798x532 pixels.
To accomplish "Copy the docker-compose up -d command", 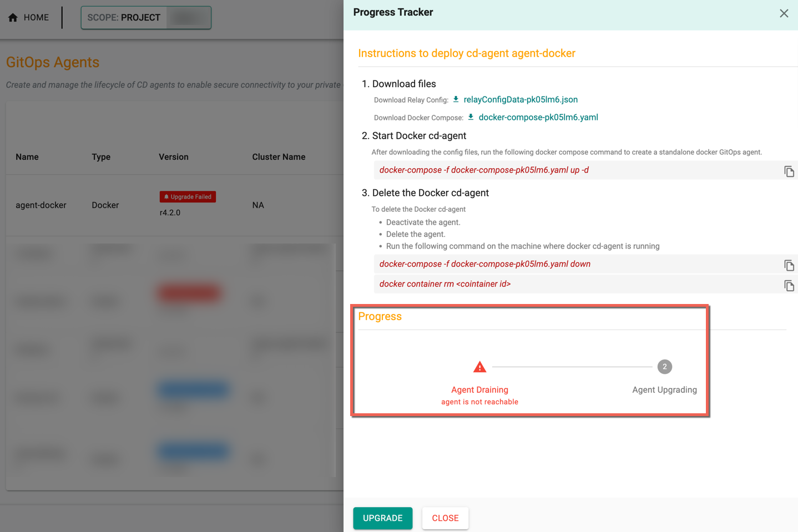I will (789, 171).
